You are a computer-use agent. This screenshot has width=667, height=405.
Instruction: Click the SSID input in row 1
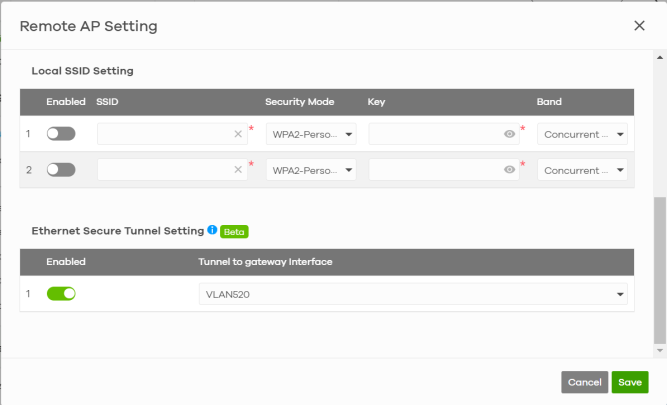pyautogui.click(x=164, y=134)
